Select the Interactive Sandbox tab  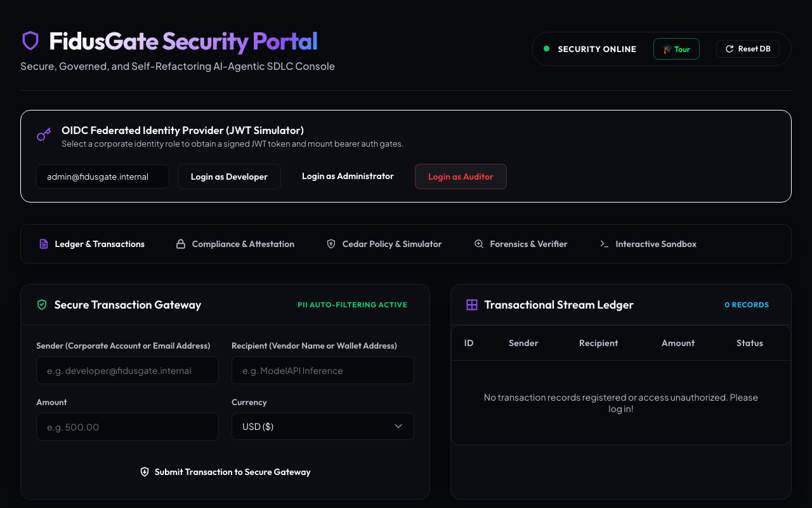coord(648,244)
